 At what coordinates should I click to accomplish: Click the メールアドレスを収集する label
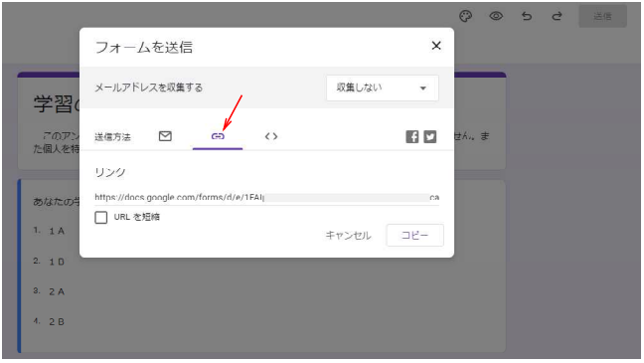click(x=149, y=88)
